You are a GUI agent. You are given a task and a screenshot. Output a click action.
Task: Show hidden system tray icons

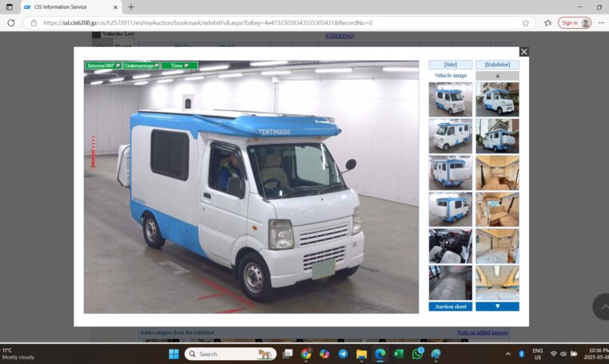tap(508, 354)
